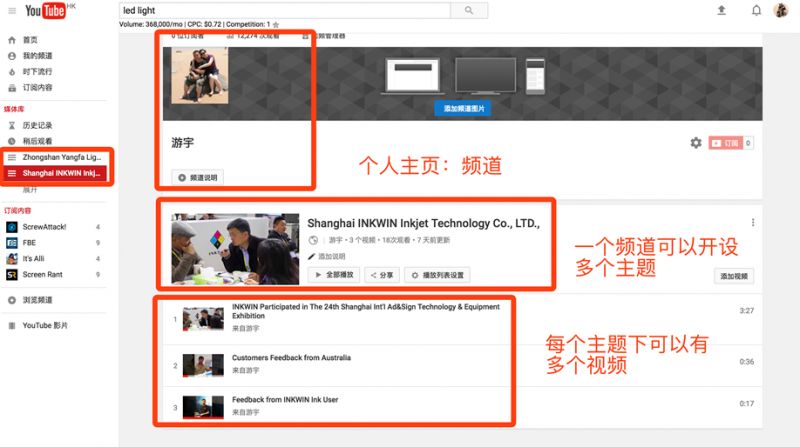800x447 pixels.
Task: Open the notifications bell
Action: pos(756,10)
